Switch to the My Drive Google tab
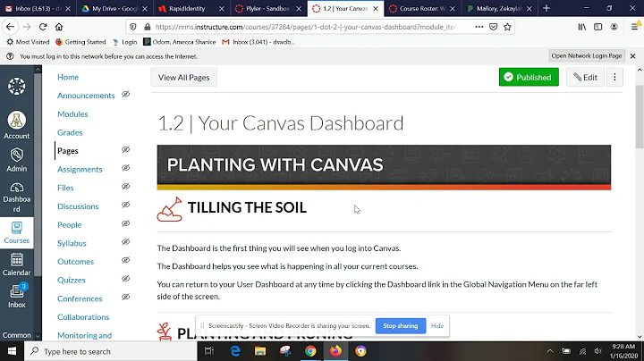The image size is (644, 361). coord(114,8)
